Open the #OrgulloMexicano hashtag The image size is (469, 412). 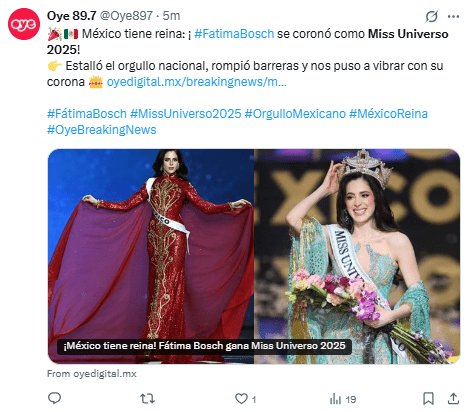click(x=295, y=114)
